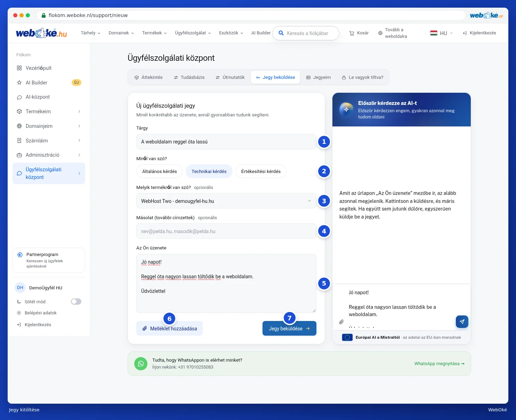Expand Számláim in the sidebar
Viewport: 516px width, 420px height.
click(x=49, y=141)
